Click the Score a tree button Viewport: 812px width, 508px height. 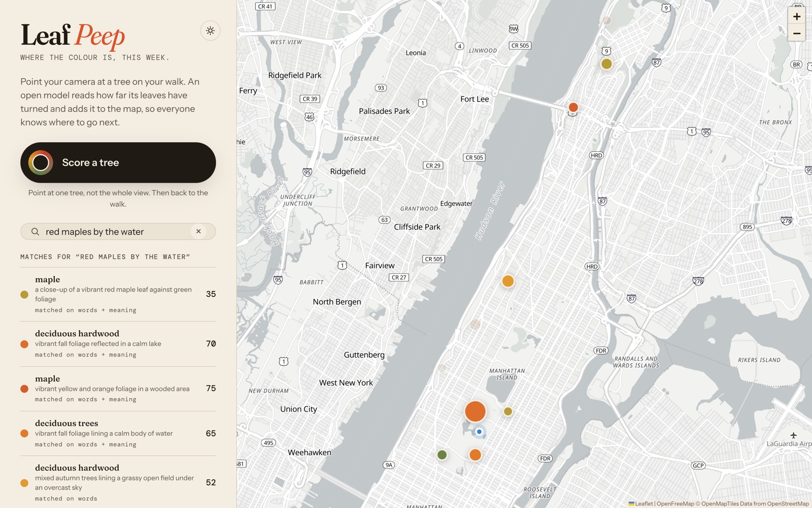coord(118,163)
